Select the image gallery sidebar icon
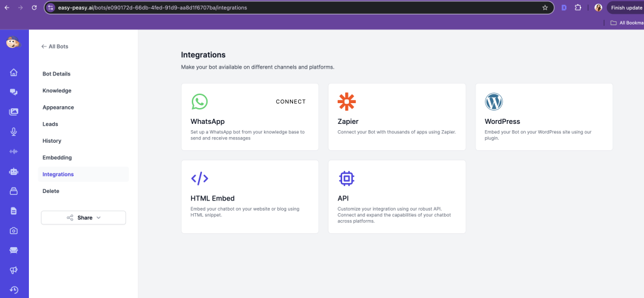 point(14,112)
